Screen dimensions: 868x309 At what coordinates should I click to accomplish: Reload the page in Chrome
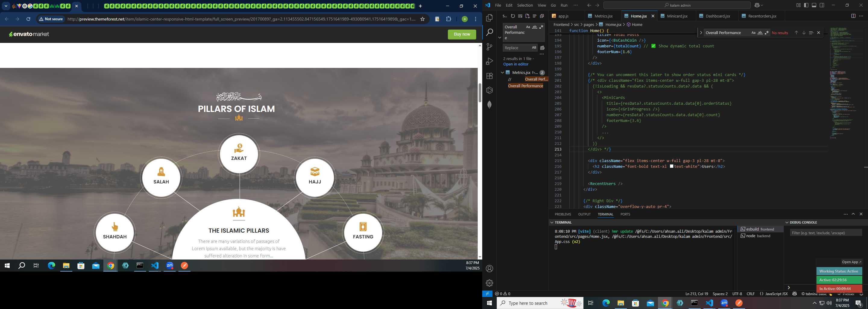coord(28,19)
